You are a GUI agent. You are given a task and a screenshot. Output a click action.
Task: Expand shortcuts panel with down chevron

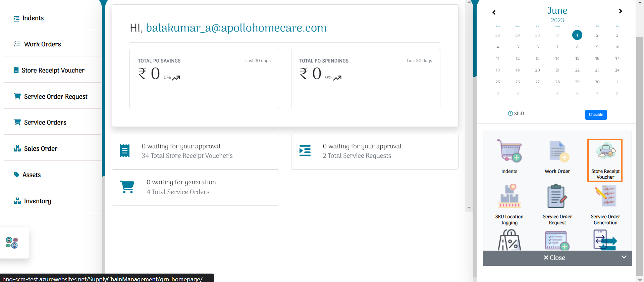[x=624, y=257]
